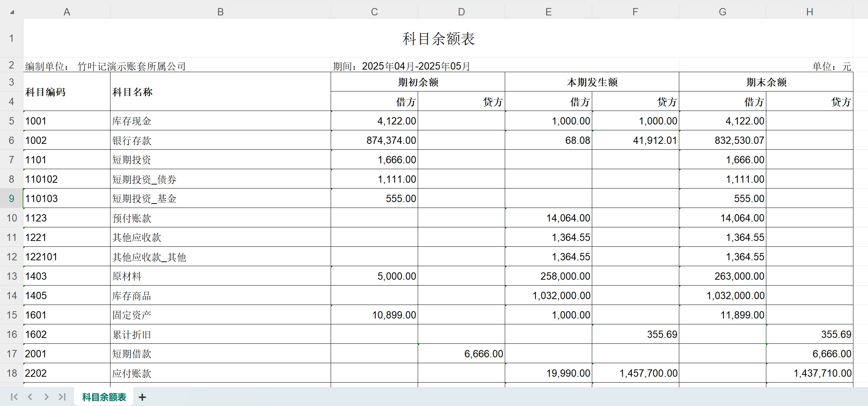Click the 科目余额表 title cell
The image size is (868, 406).
coord(438,38)
